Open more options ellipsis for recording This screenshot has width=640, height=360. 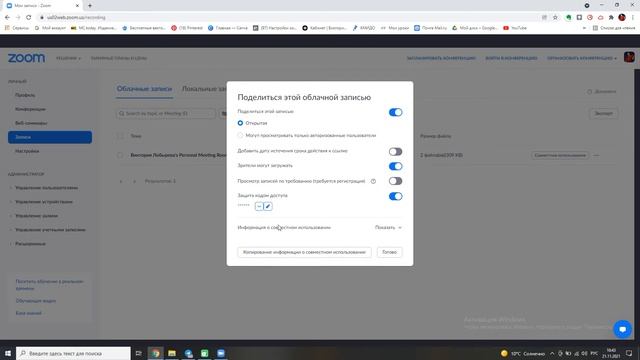tap(596, 155)
